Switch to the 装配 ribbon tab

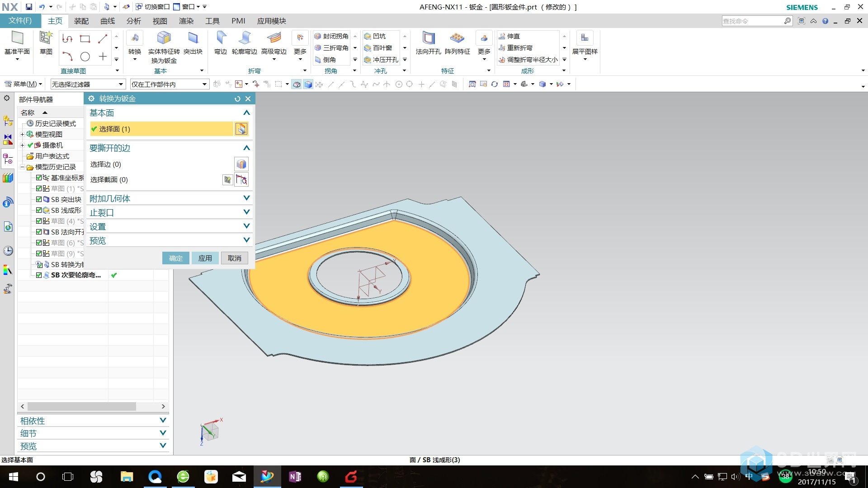point(81,21)
